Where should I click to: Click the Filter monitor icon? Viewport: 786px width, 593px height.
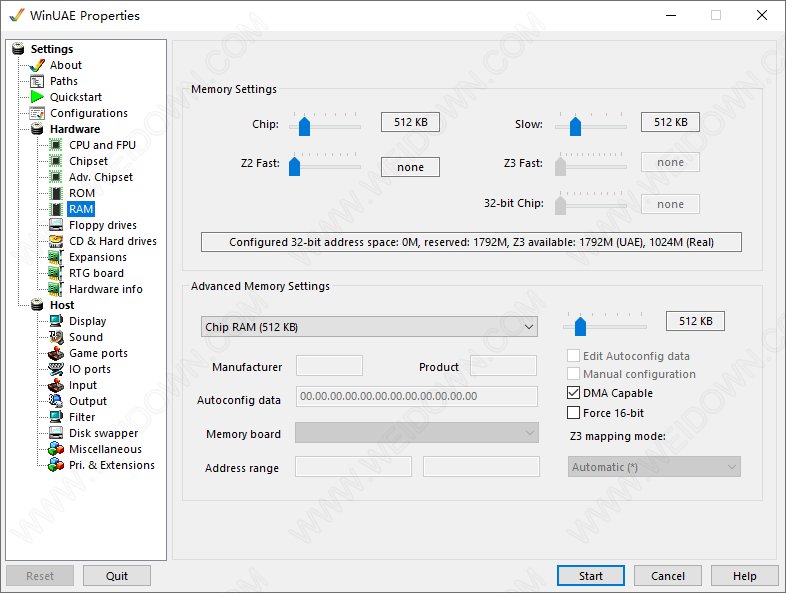click(56, 417)
